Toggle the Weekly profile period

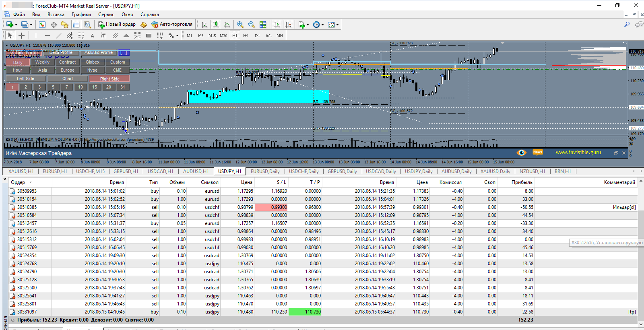pyautogui.click(x=42, y=62)
